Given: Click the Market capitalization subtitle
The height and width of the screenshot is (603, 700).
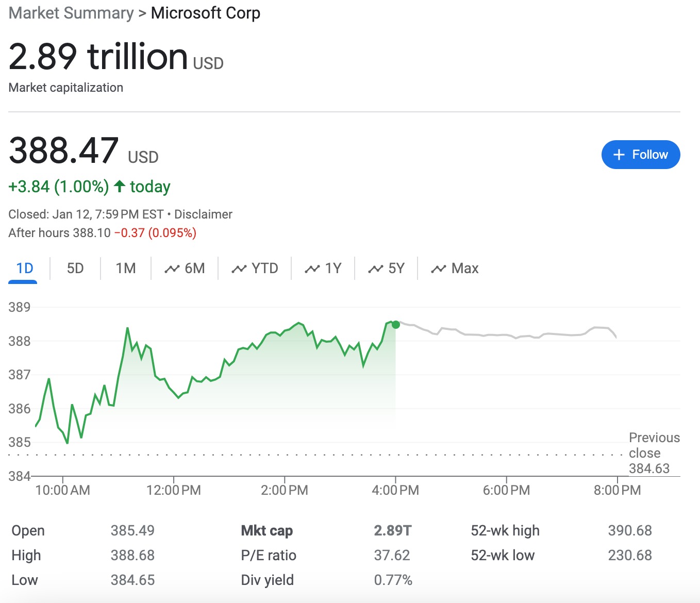Looking at the screenshot, I should (x=66, y=88).
